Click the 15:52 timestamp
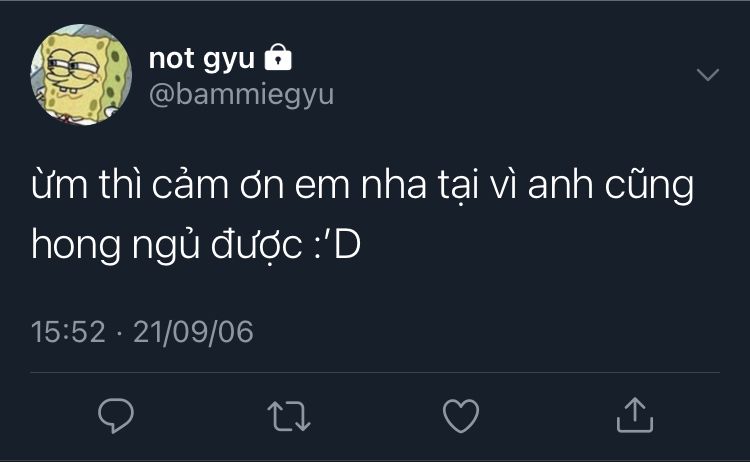Screen dimensions: 750x462 [x=68, y=331]
